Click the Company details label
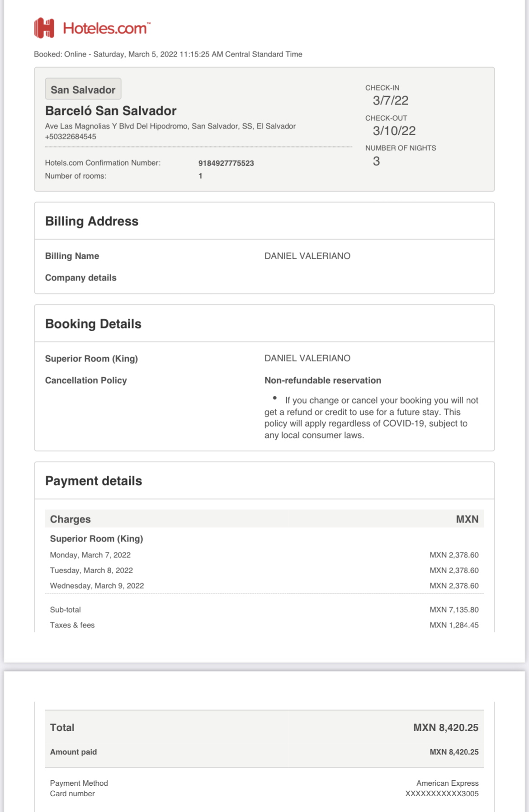The height and width of the screenshot is (812, 529). [x=81, y=278]
